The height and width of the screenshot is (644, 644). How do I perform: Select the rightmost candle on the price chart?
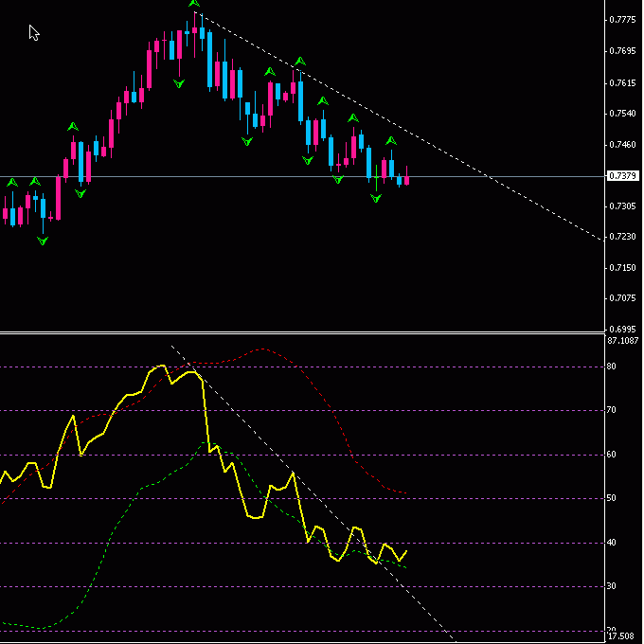pos(406,178)
